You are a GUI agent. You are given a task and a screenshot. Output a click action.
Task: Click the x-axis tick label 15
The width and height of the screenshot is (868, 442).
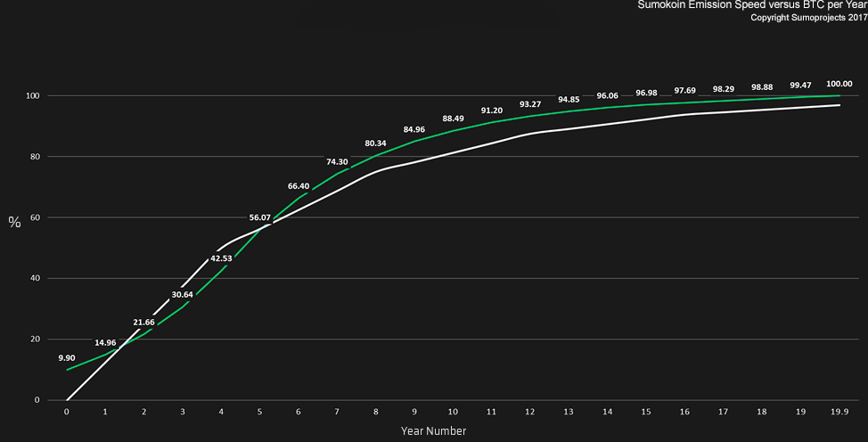click(646, 412)
